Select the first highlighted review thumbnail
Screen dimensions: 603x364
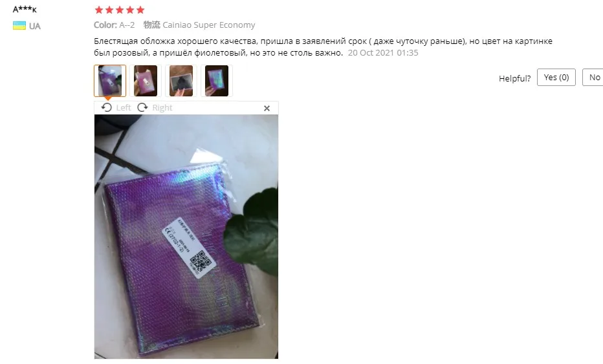point(110,81)
